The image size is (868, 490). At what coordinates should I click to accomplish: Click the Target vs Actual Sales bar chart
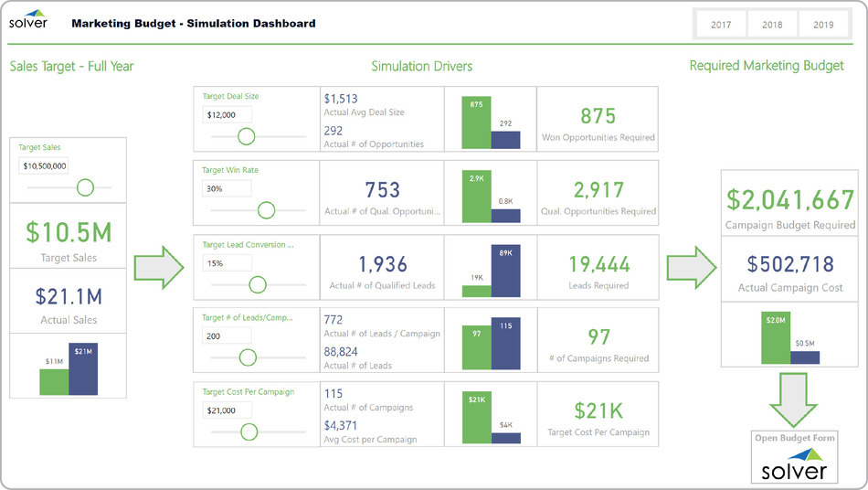pos(68,367)
